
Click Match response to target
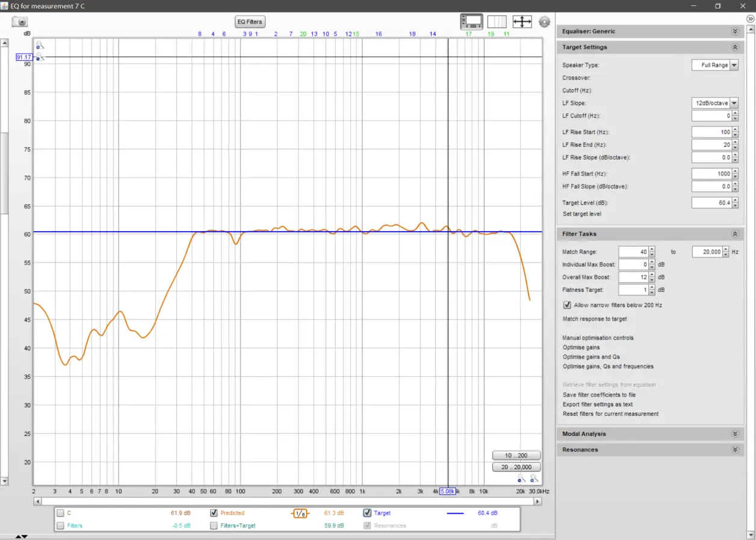coord(594,319)
